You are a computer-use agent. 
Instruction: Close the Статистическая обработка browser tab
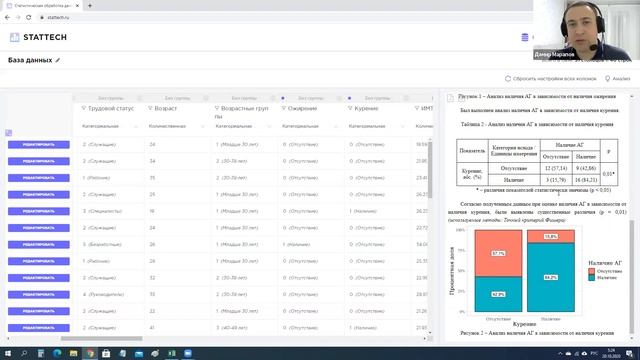click(x=77, y=6)
